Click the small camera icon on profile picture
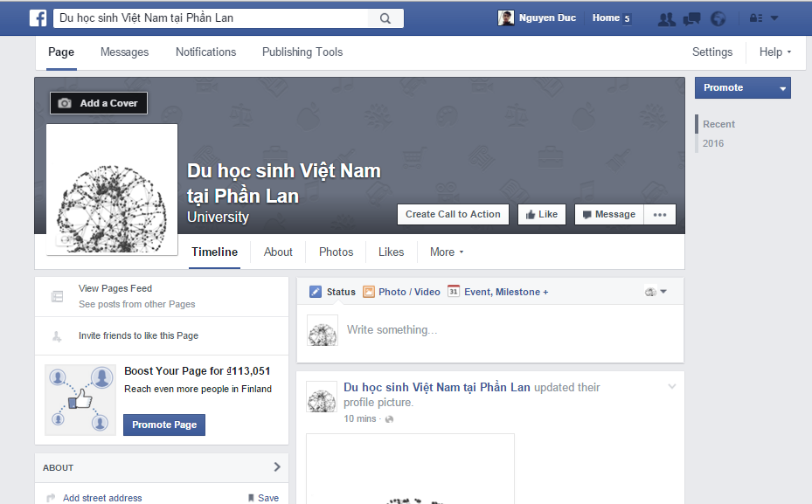 pyautogui.click(x=65, y=240)
